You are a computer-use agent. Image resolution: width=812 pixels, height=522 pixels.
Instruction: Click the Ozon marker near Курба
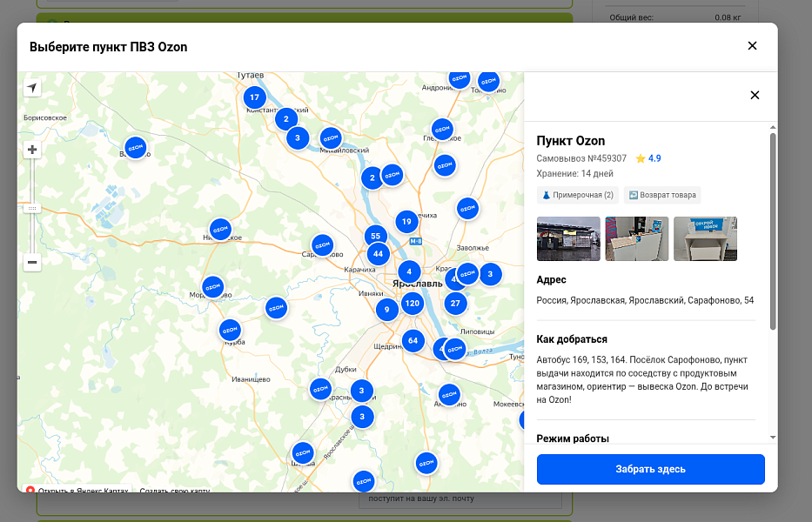230,330
